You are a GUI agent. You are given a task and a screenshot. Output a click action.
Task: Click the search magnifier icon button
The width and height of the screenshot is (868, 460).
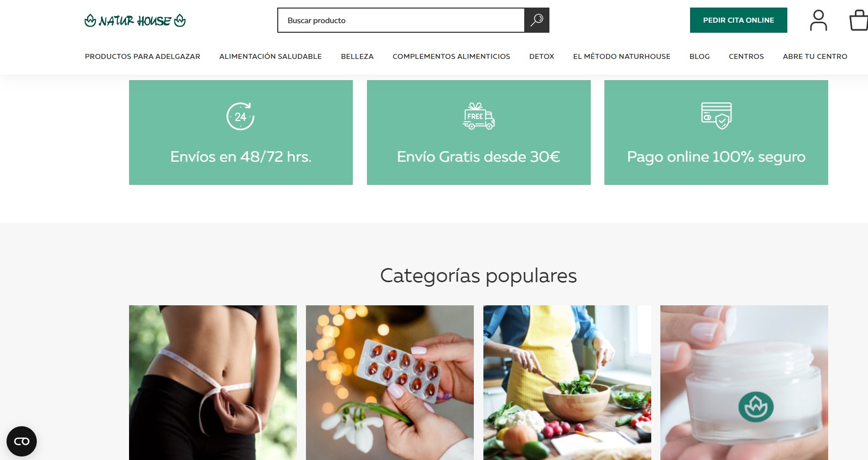(537, 20)
